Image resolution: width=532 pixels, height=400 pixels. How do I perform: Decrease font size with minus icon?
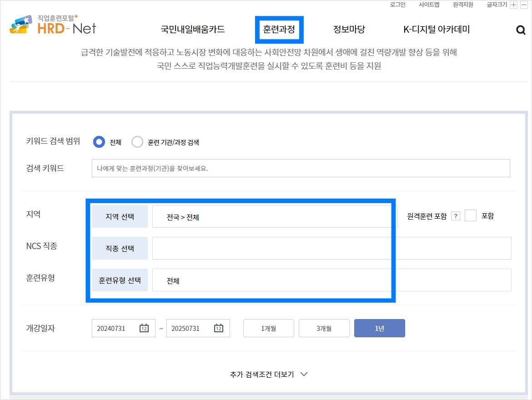click(524, 5)
